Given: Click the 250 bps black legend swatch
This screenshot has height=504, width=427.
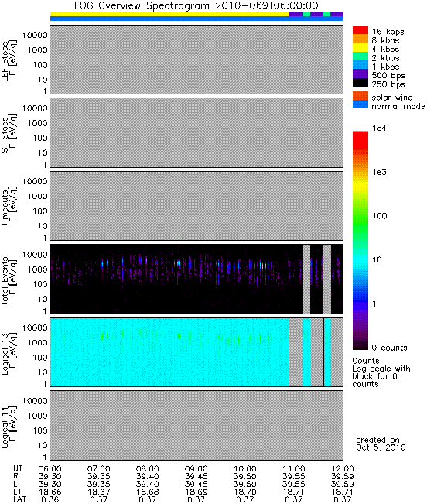Looking at the screenshot, I should (360, 82).
